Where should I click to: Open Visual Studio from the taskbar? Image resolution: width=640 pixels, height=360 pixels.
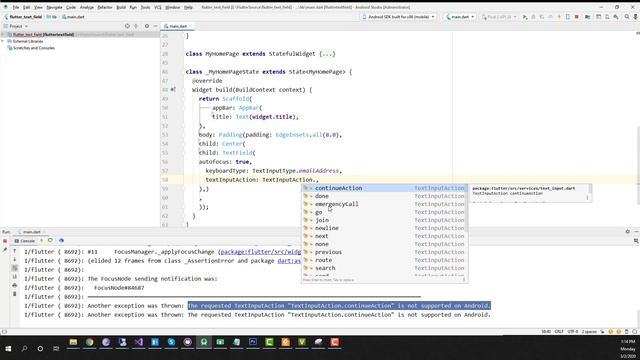[x=138, y=342]
